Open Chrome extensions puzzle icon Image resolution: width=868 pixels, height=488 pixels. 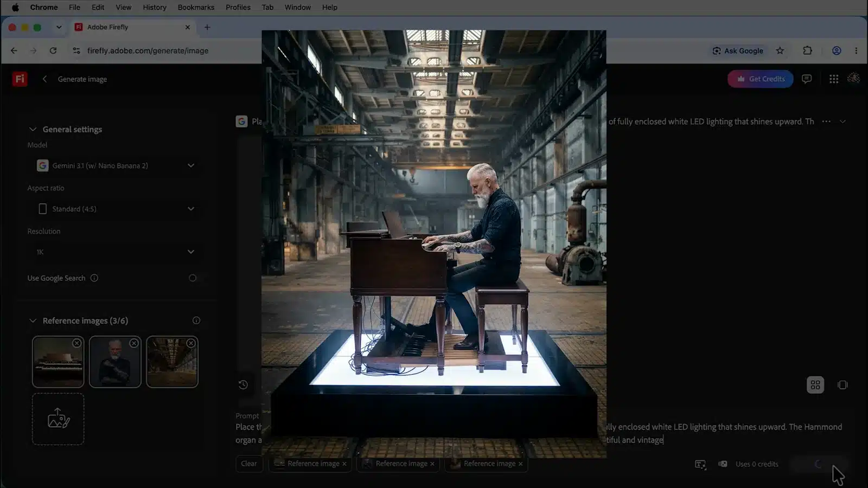807,50
